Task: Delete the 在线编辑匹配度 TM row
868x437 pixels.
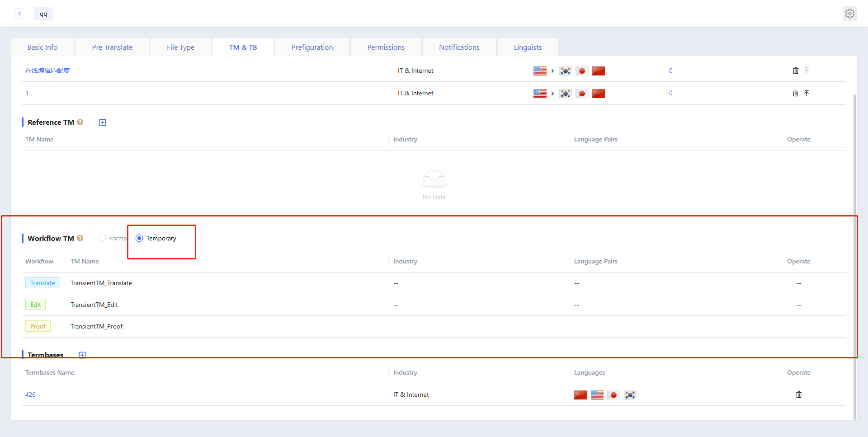Action: (796, 70)
